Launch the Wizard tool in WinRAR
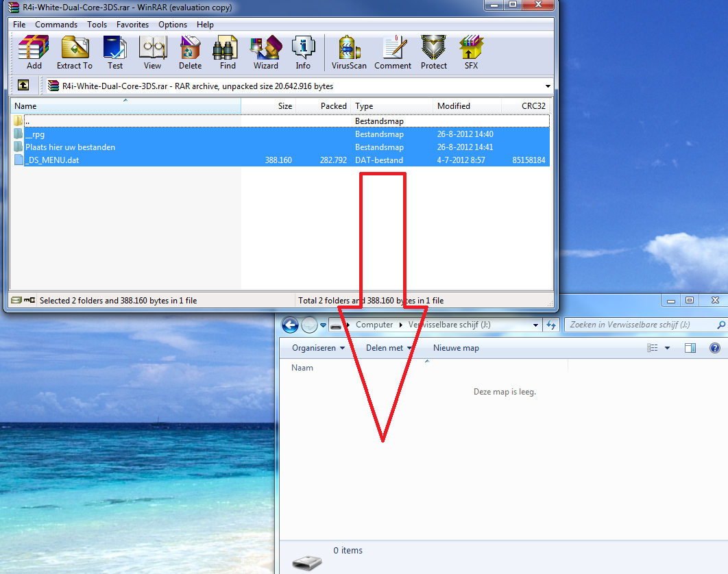The image size is (728, 574). click(x=265, y=53)
